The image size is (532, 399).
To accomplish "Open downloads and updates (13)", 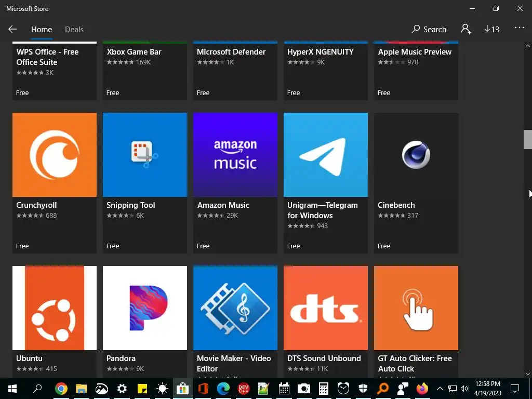I will tap(491, 30).
